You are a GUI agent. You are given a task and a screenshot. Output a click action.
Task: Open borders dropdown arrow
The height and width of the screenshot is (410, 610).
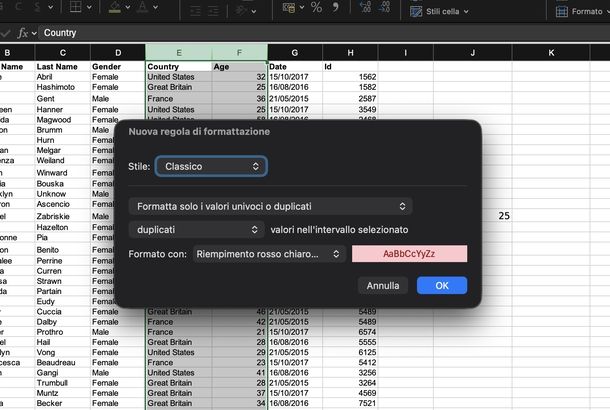tap(89, 7)
